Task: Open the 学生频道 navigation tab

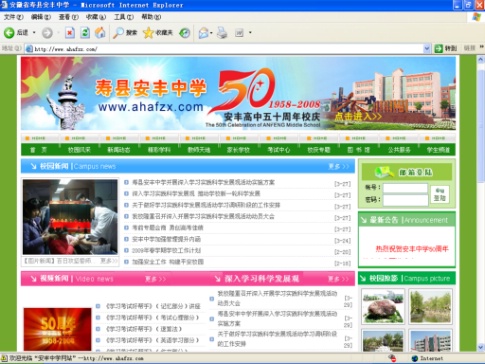Action: [438, 150]
